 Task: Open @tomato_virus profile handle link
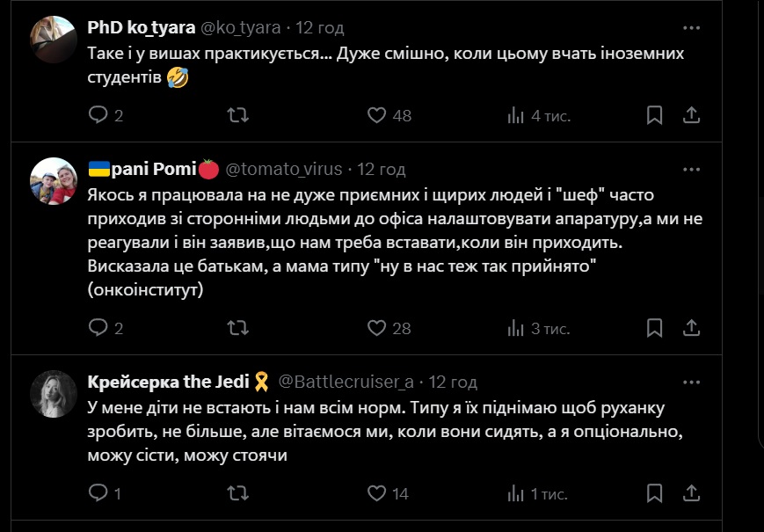tap(287, 169)
